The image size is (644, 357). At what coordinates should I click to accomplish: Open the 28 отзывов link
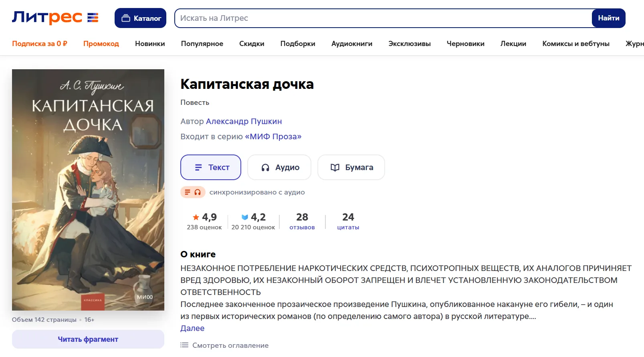pos(302,221)
